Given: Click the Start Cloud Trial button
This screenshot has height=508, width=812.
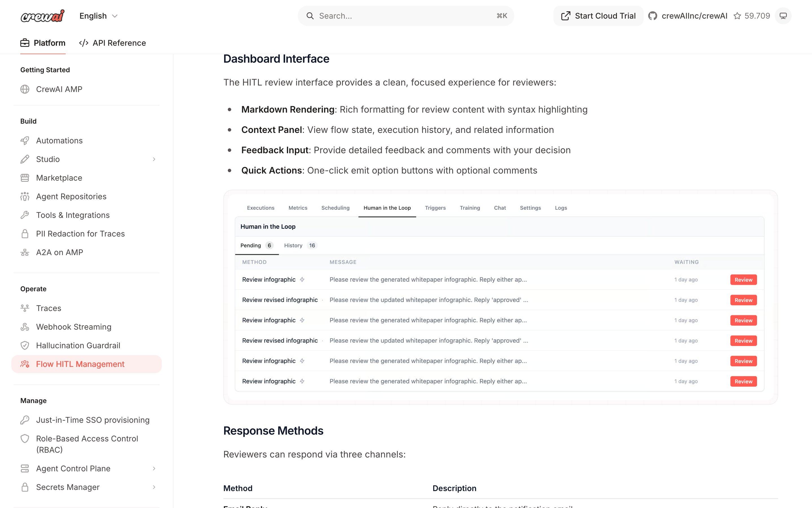Looking at the screenshot, I should pos(598,16).
